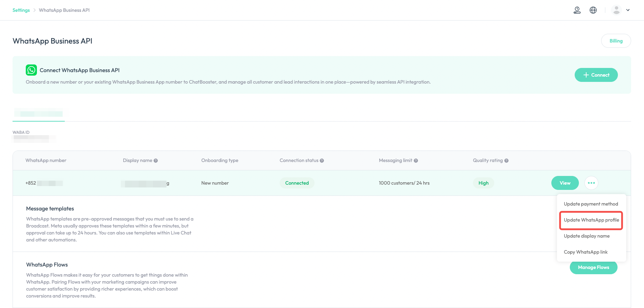Click the WhatsApp number column header
Viewport: 644px width, 308px height.
[46, 160]
